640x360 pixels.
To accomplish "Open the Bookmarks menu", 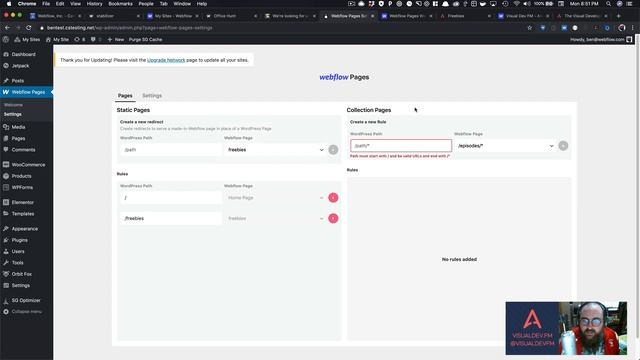I will coord(120,4).
